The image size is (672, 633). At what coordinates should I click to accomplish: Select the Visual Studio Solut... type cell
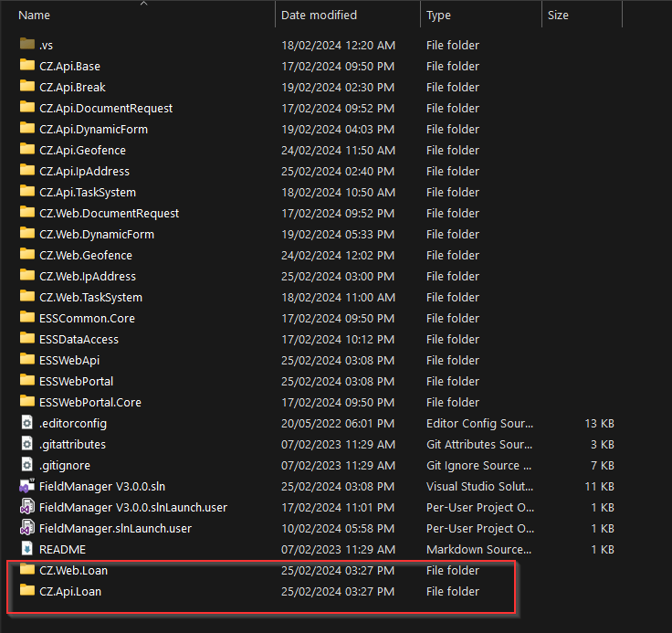[479, 486]
